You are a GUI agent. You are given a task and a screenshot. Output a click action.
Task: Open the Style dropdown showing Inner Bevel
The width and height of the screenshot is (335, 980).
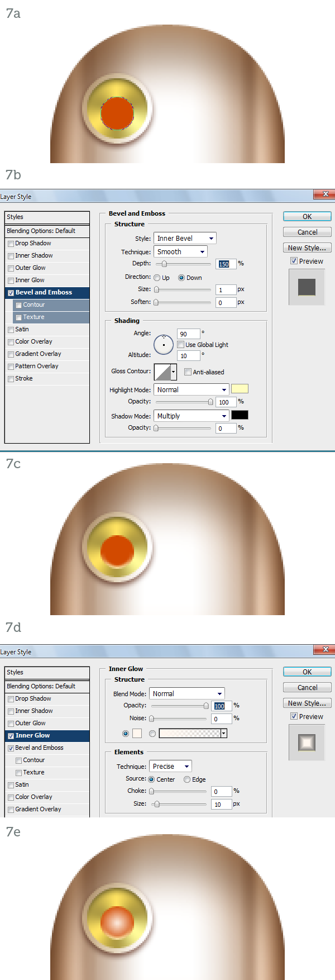(x=185, y=238)
